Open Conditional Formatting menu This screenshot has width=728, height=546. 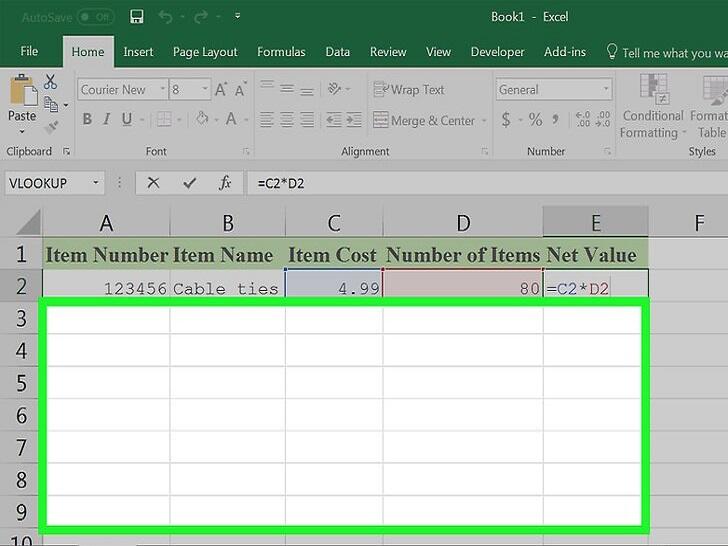[653, 107]
